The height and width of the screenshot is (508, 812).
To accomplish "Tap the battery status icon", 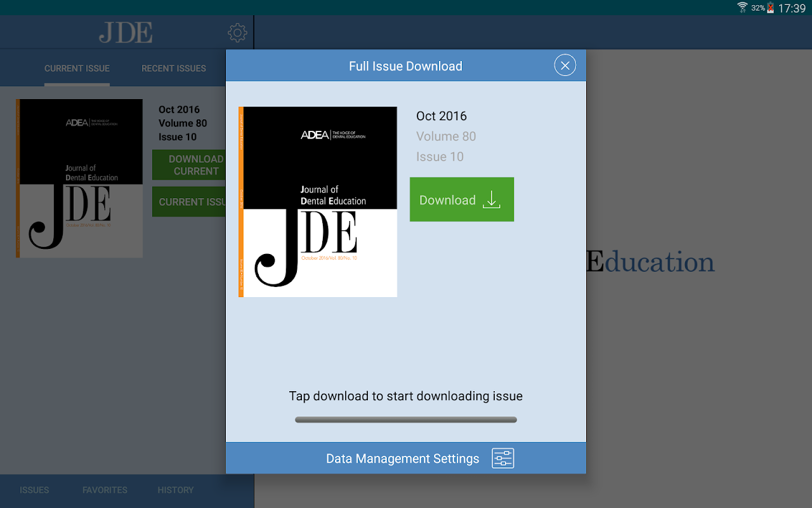I will point(771,8).
